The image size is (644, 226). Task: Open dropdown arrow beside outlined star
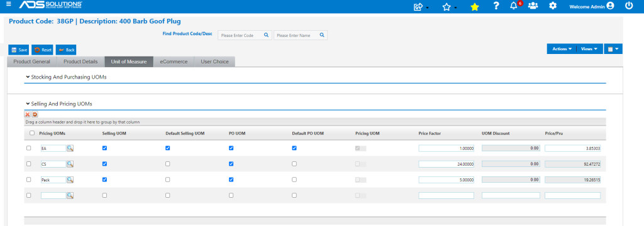(455, 8)
